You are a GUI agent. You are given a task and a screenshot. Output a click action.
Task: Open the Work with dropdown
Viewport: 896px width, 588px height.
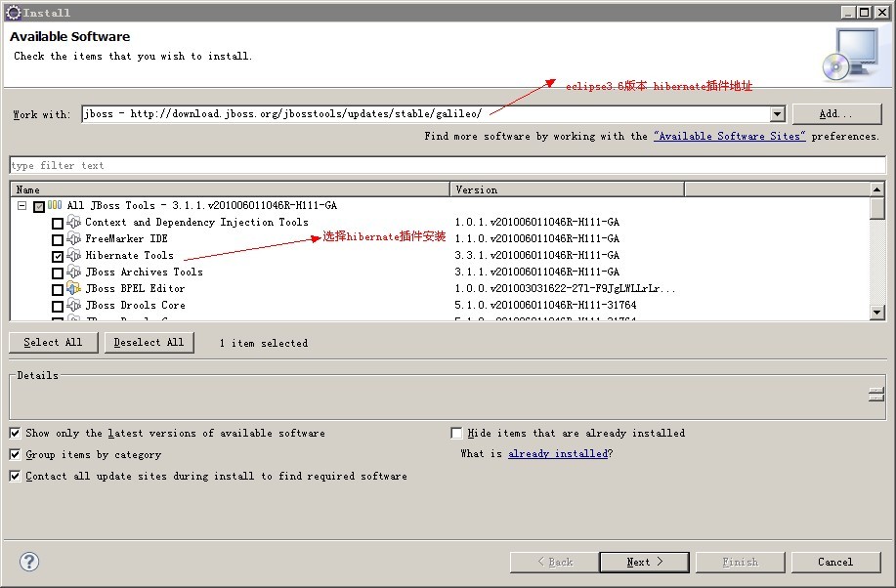[x=777, y=113]
